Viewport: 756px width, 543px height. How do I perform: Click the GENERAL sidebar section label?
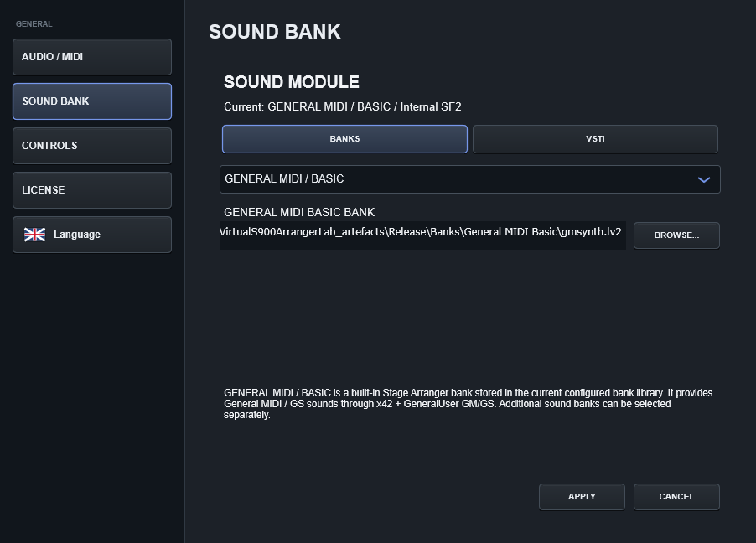pos(34,24)
